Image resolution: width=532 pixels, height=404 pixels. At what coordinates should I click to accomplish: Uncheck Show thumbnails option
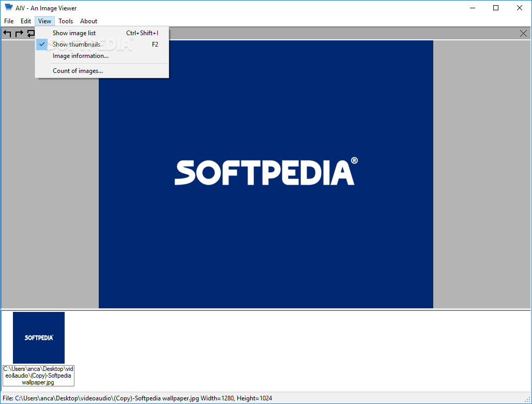[102, 44]
